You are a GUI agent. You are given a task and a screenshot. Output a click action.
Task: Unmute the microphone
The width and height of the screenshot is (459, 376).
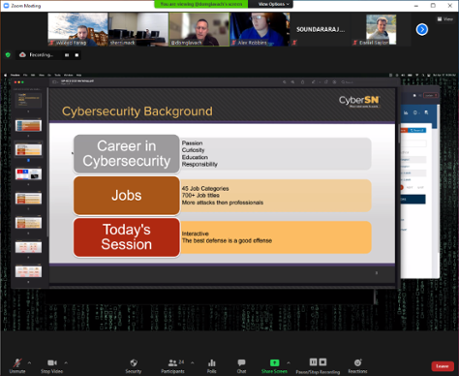[17, 366]
